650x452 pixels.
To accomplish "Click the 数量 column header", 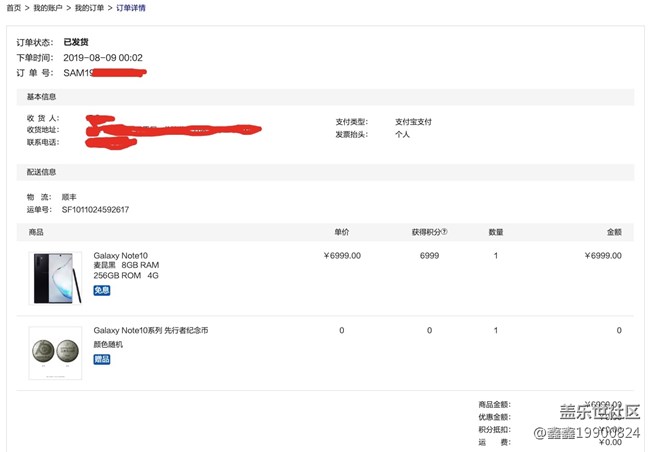I will tap(495, 232).
